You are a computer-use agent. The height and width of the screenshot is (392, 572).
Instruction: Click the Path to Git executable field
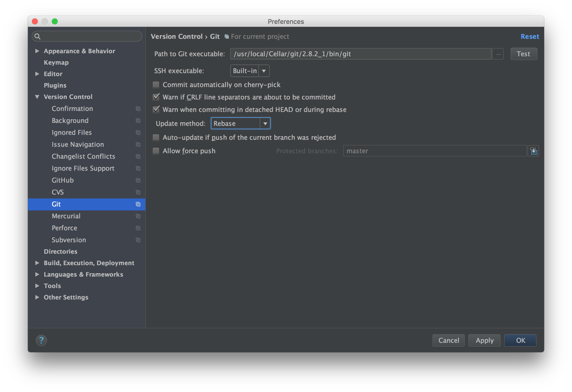pyautogui.click(x=360, y=54)
